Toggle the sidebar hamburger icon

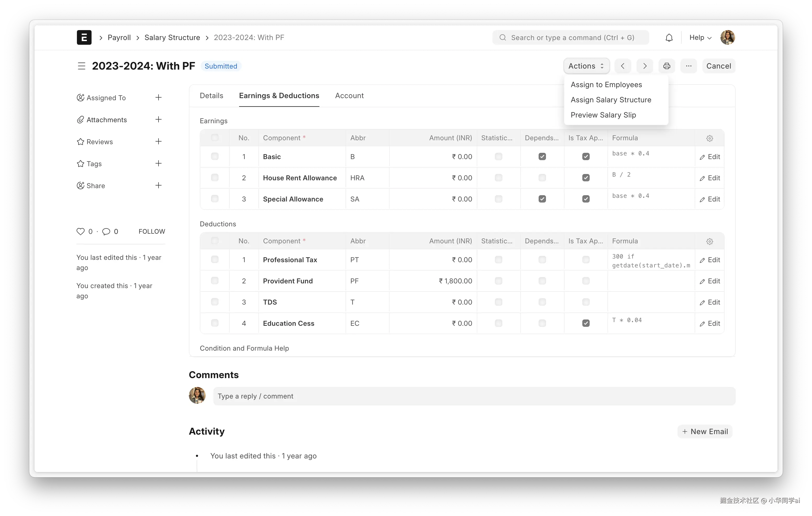tap(82, 66)
